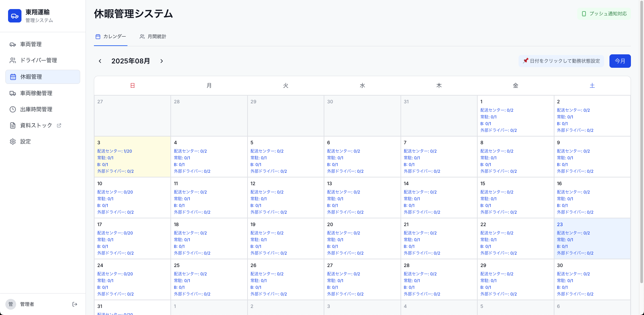The image size is (644, 315).
Task: Select the August 1 calendar cell
Action: click(516, 116)
